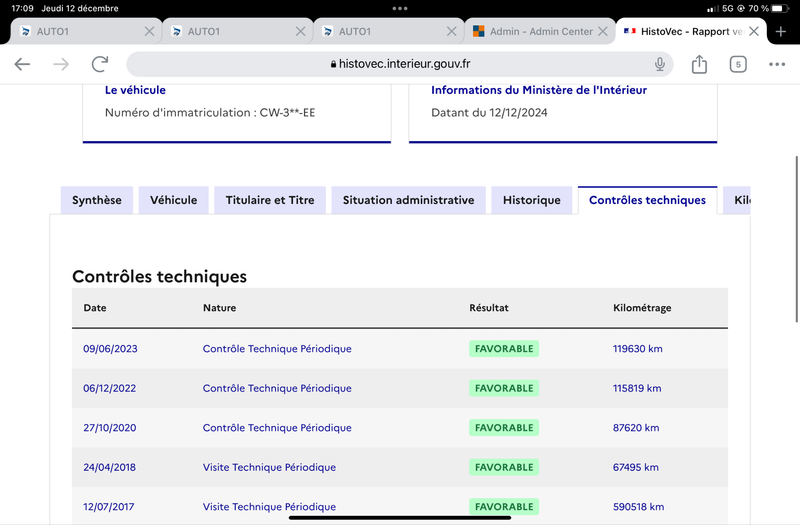The image size is (800, 525).
Task: Click the vertical scrollbar thumb
Action: tap(796, 239)
